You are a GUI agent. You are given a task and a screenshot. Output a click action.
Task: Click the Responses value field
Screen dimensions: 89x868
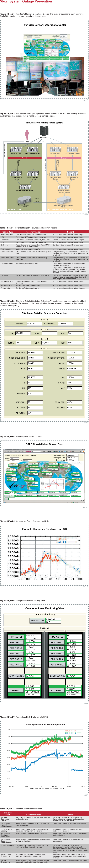74,352
